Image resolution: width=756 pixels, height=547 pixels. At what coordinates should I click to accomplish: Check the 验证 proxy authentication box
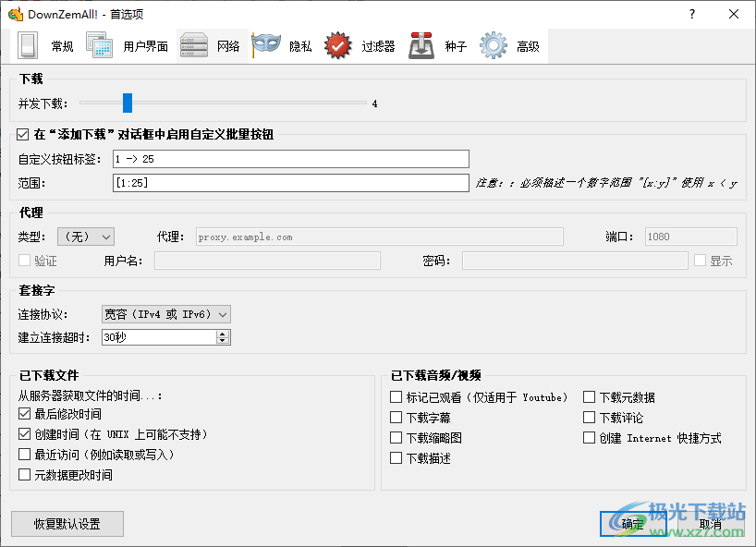pos(23,260)
